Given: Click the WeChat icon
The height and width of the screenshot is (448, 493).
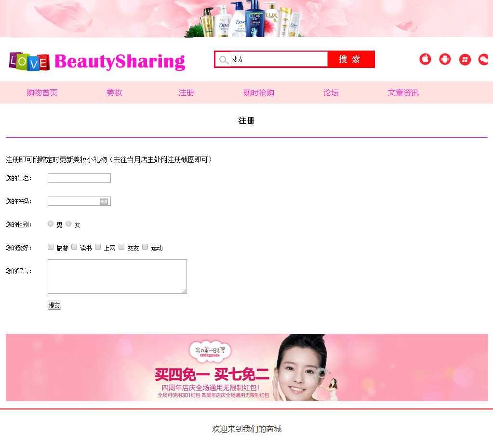Looking at the screenshot, I should pos(483,59).
